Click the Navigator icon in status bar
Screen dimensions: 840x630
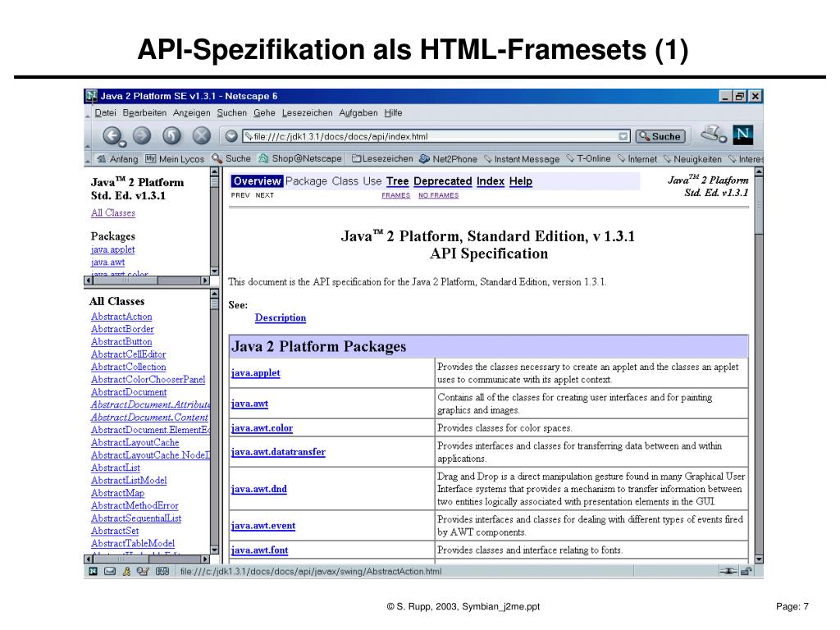[93, 572]
